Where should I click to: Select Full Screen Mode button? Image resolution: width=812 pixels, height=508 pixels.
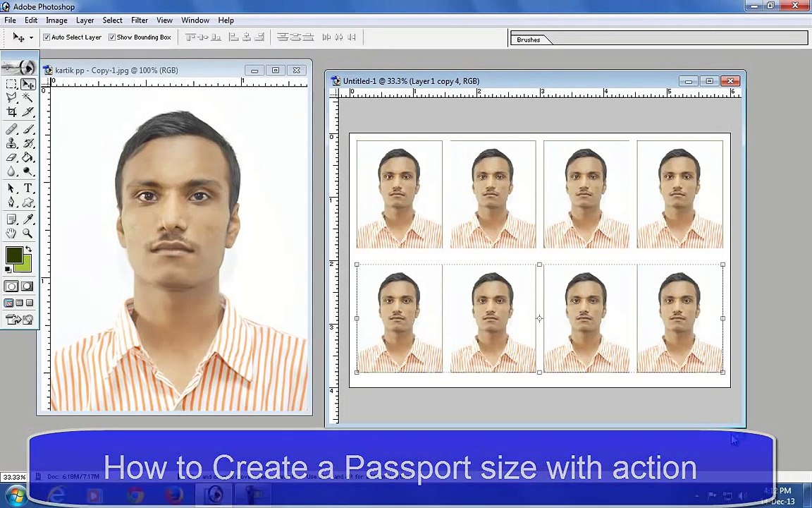[x=30, y=303]
